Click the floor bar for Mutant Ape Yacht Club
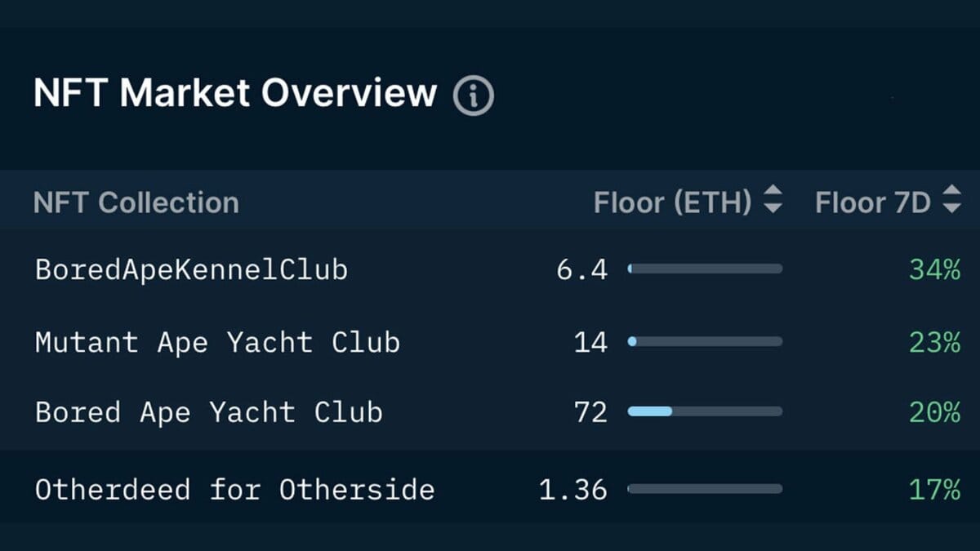980x551 pixels. [705, 341]
